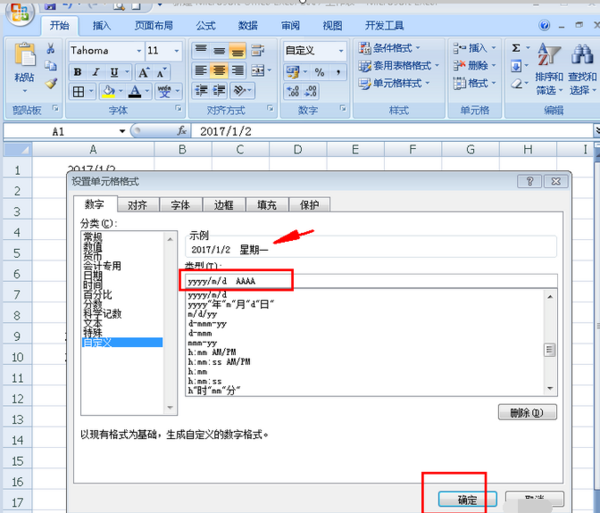This screenshot has height=513, width=600.
Task: Click accounting number format icon
Action: [293, 72]
